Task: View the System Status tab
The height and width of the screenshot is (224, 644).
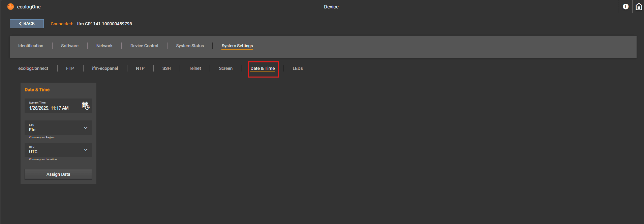Action: (190, 46)
